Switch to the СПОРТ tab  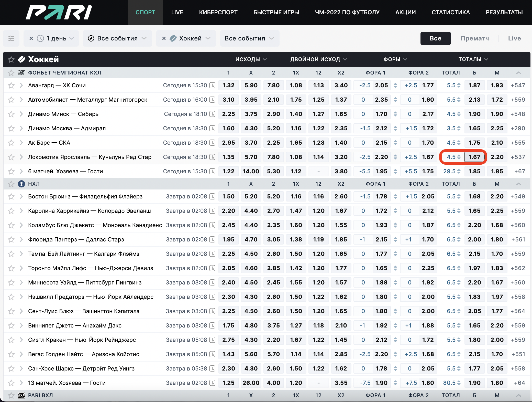point(145,12)
